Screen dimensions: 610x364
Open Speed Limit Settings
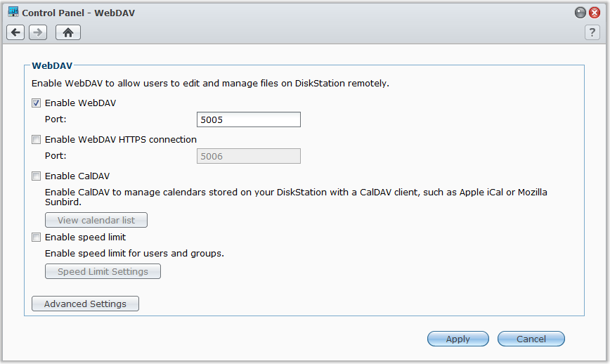pyautogui.click(x=103, y=271)
